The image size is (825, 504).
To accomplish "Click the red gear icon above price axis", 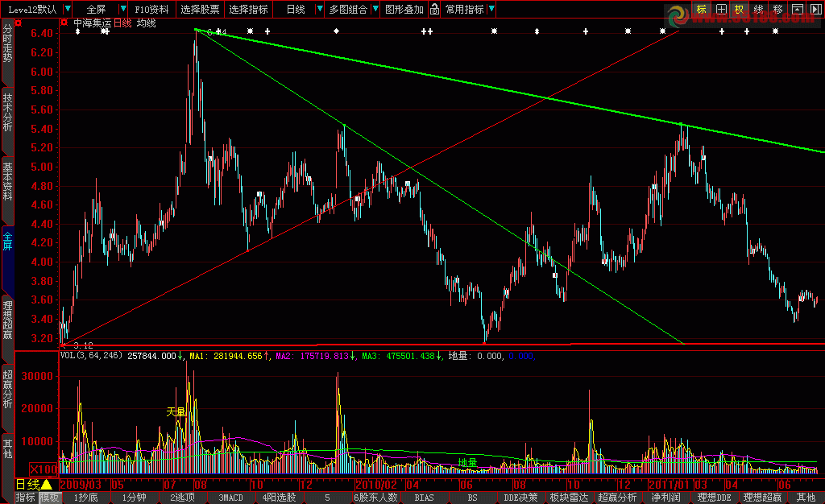I will (x=19, y=23).
